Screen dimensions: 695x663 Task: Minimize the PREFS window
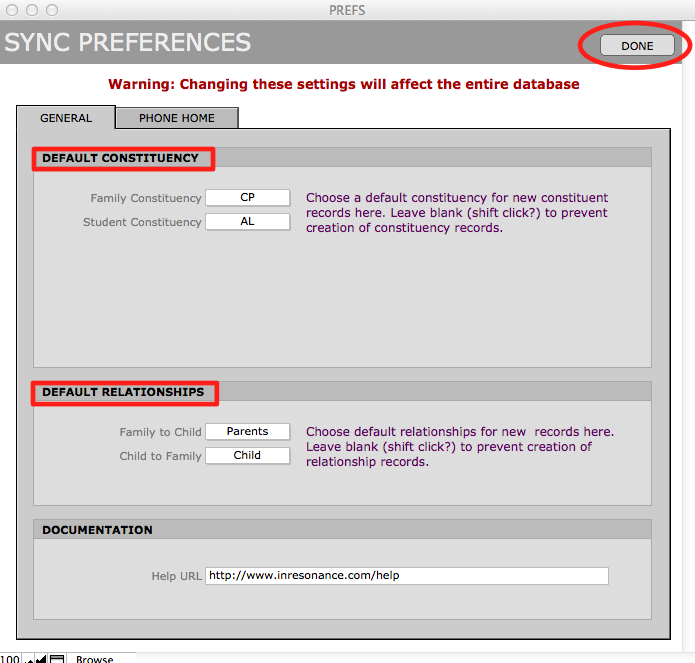tap(32, 9)
